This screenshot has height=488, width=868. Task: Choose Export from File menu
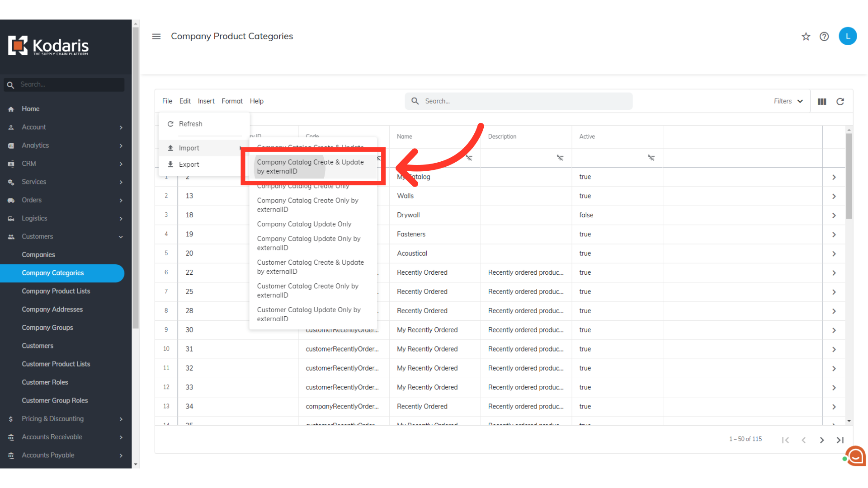(189, 164)
